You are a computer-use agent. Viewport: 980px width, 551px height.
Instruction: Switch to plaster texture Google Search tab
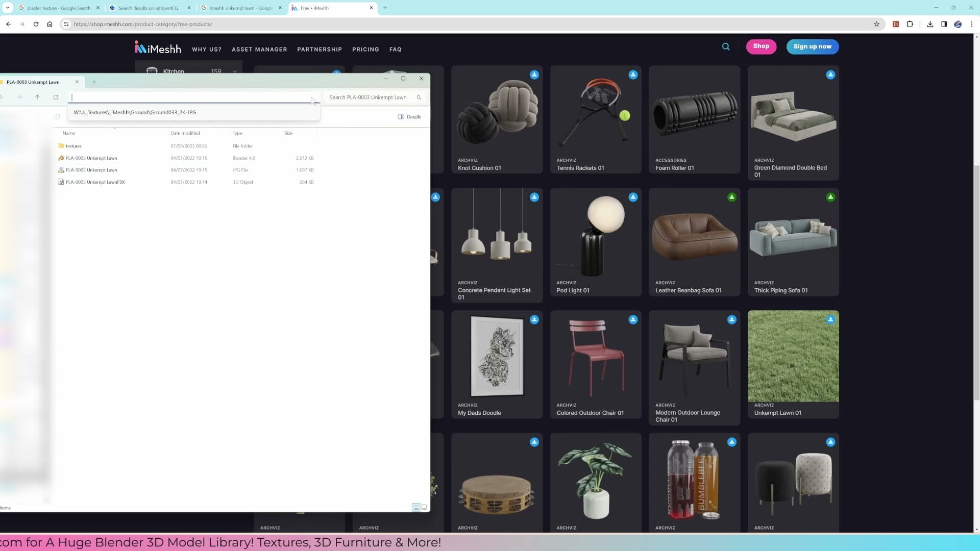[x=59, y=8]
